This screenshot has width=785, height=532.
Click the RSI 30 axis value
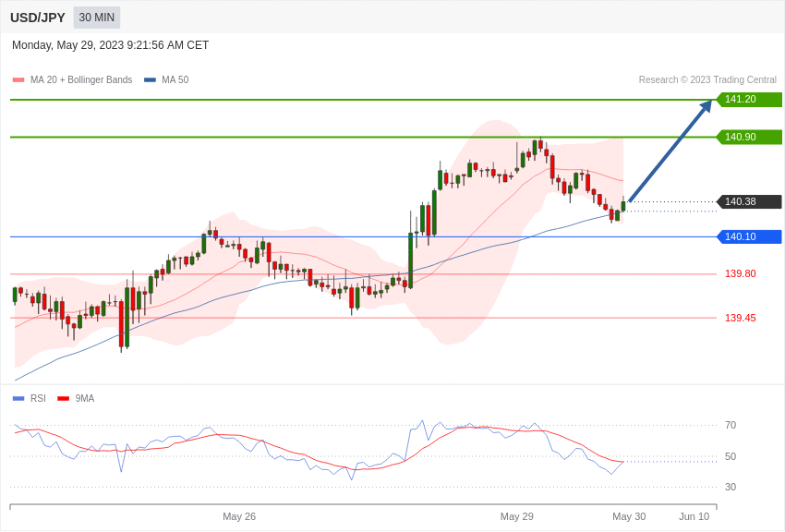[x=731, y=487]
